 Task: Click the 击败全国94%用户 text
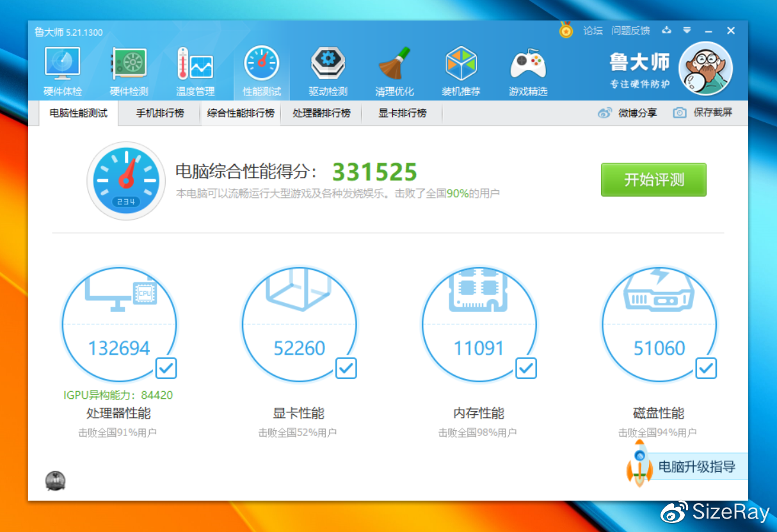point(657,433)
